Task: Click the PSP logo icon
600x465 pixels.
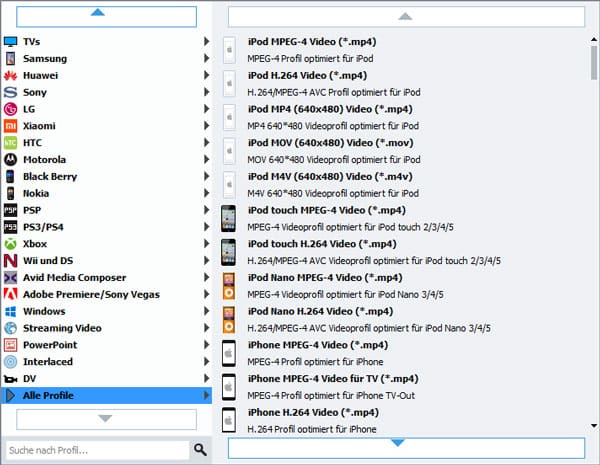Action: tap(10, 210)
